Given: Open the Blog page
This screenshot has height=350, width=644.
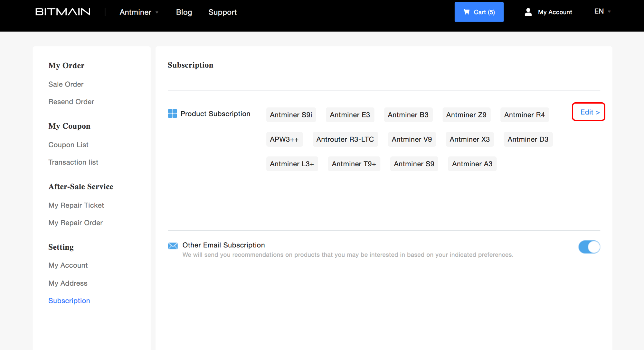Looking at the screenshot, I should point(184,12).
